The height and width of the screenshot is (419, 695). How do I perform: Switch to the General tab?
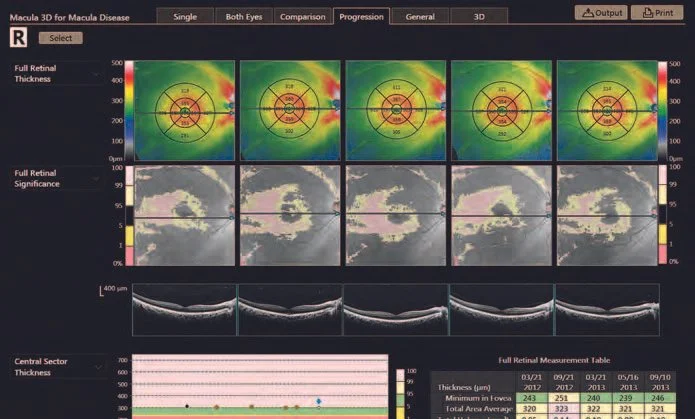(420, 17)
